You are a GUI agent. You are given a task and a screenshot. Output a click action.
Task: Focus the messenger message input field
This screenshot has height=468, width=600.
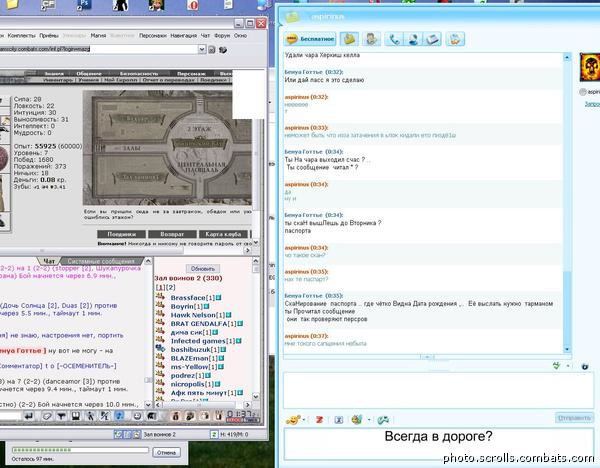point(438,390)
